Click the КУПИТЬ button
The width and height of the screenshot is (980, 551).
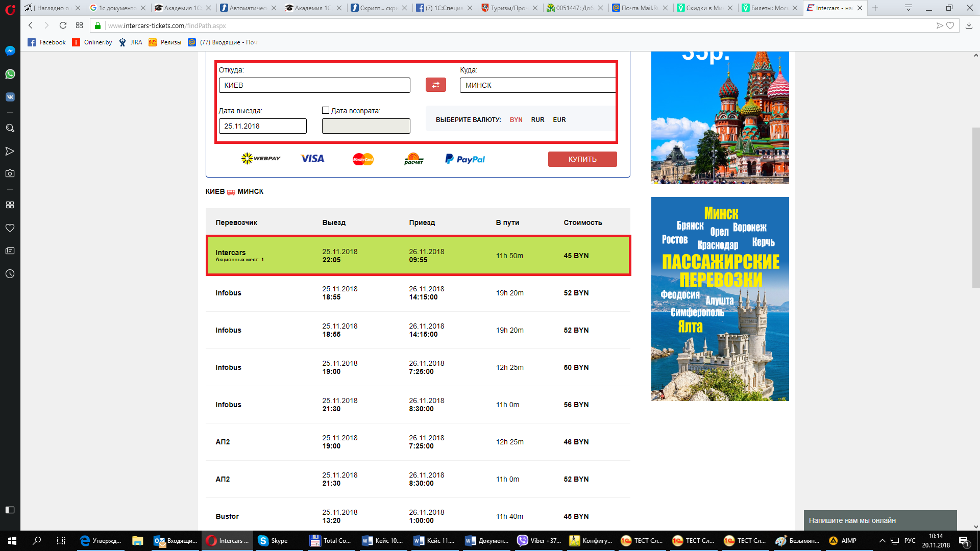582,159
